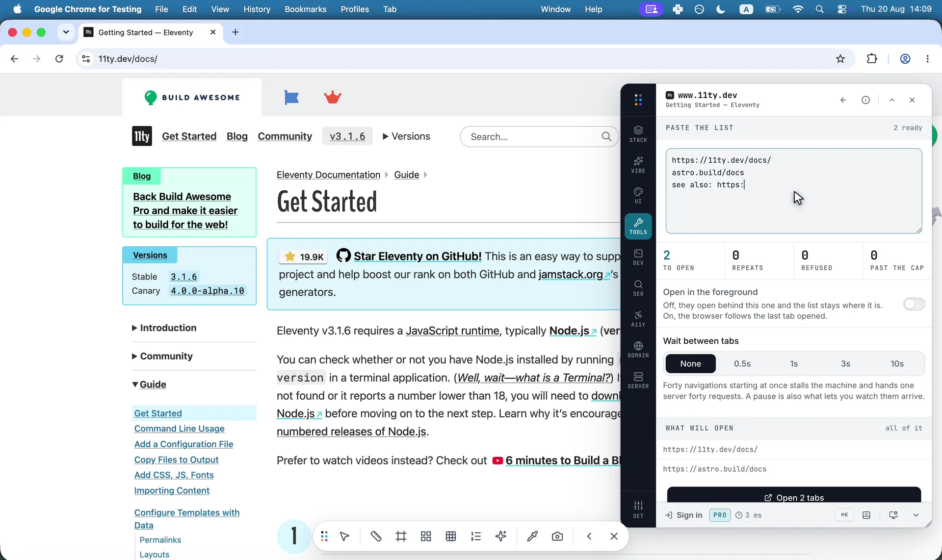Select the 3s wait between tabs
Viewport: 942px width, 560px height.
[845, 364]
